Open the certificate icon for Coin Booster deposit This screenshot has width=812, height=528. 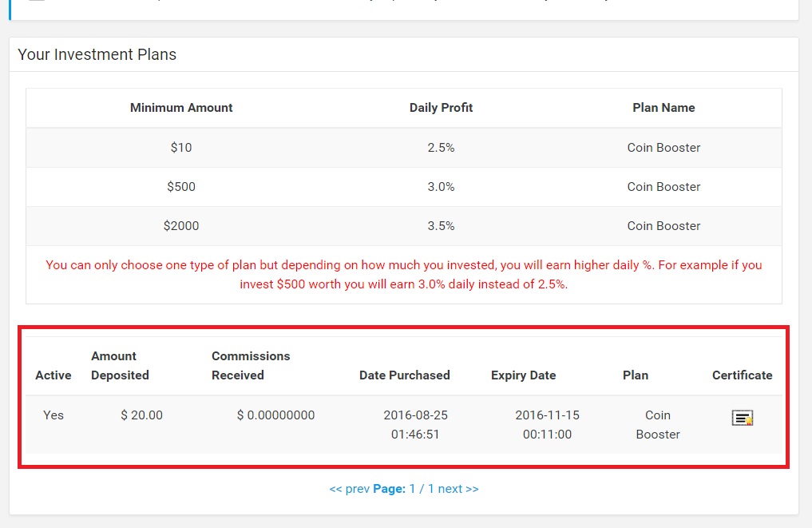tap(743, 418)
